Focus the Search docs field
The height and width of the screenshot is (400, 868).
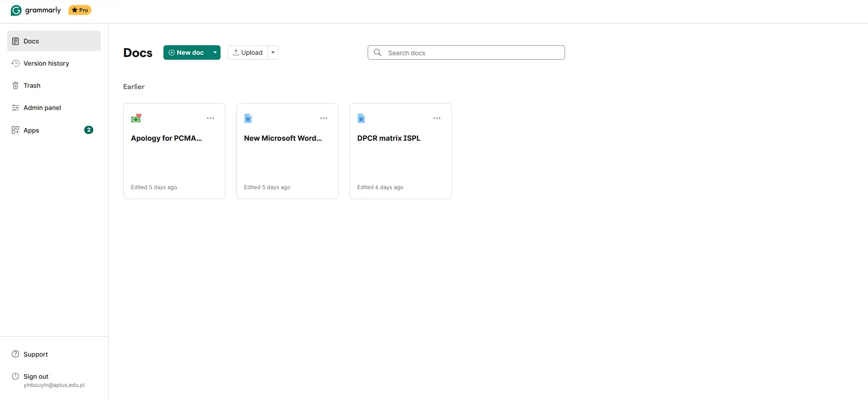[x=466, y=52]
